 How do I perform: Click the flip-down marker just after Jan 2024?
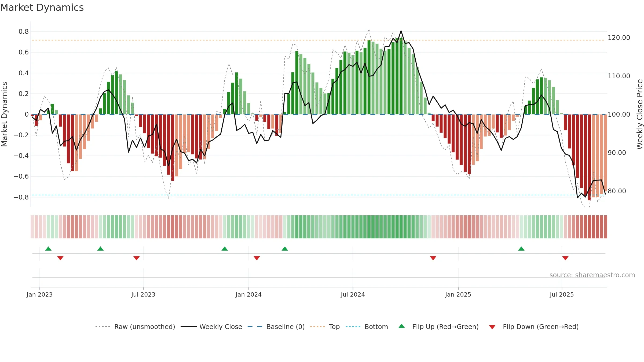pos(257,258)
